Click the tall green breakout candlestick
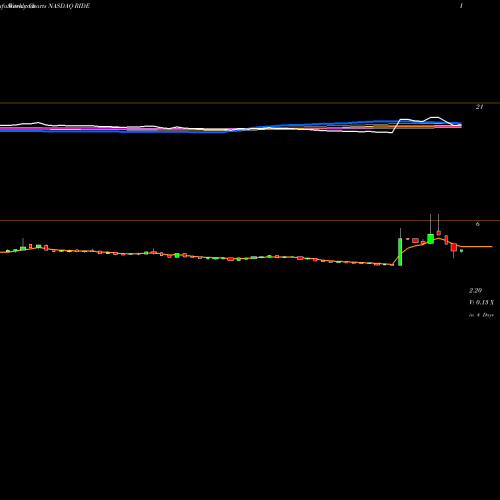 point(400,252)
